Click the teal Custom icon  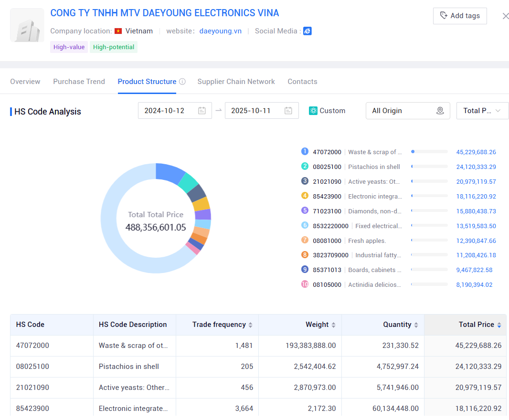313,111
